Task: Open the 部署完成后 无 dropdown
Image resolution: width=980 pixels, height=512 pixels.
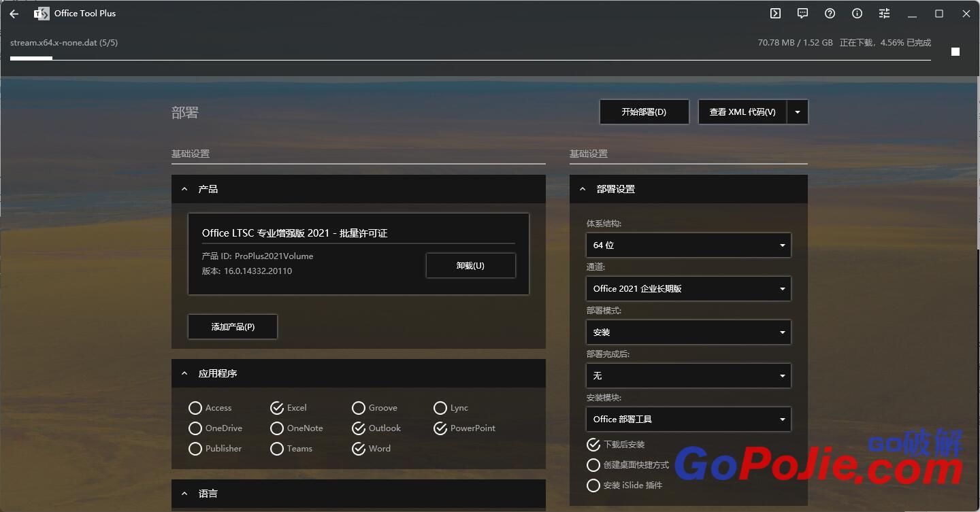Action: point(688,375)
